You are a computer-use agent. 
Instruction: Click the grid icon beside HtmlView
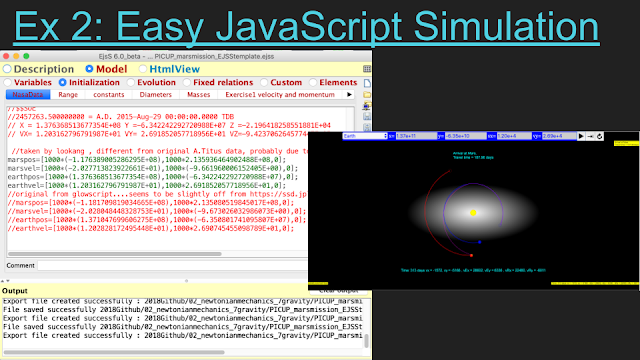click(x=367, y=69)
